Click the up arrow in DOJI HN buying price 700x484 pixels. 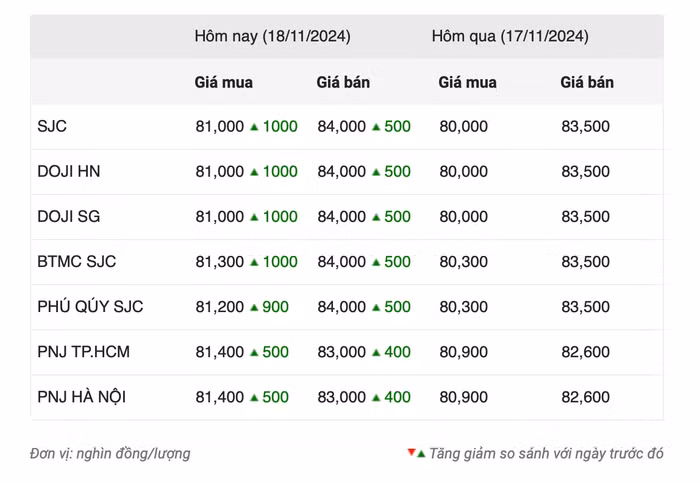pos(254,172)
